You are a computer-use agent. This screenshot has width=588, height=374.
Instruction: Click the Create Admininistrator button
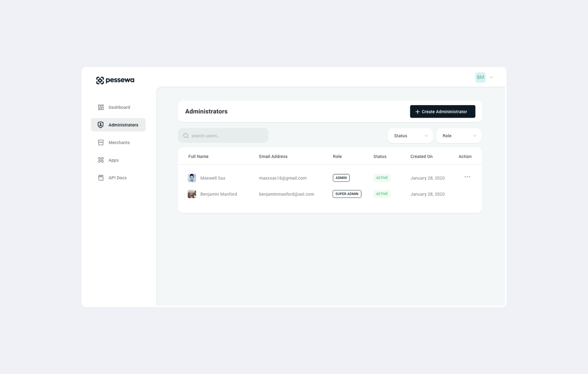442,112
